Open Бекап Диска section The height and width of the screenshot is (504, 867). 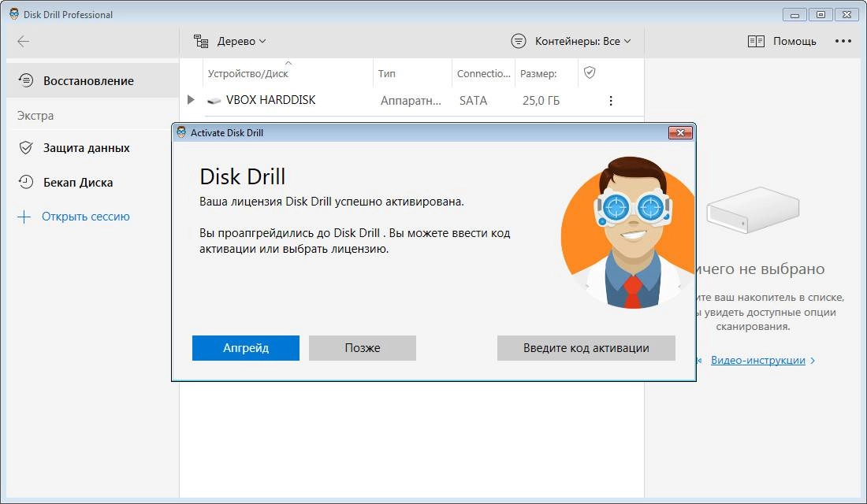(x=78, y=183)
